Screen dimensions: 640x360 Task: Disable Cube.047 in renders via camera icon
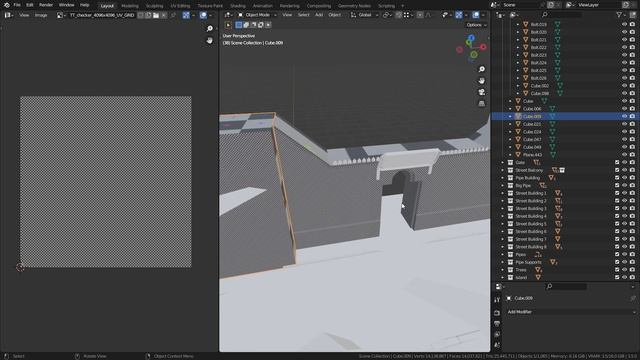click(x=632, y=140)
